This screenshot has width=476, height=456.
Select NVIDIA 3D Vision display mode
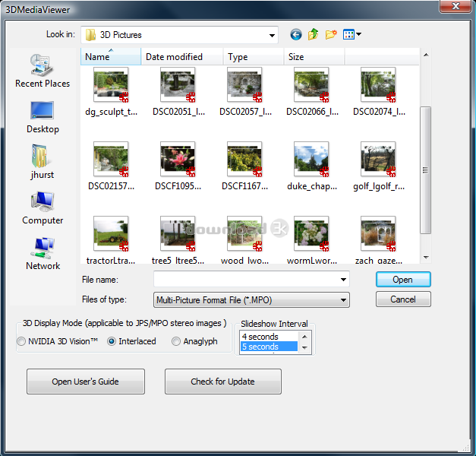click(x=21, y=342)
